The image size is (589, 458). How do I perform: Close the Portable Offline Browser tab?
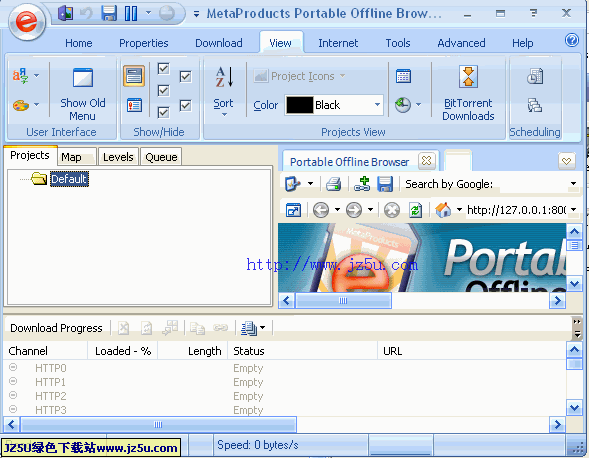tap(426, 161)
